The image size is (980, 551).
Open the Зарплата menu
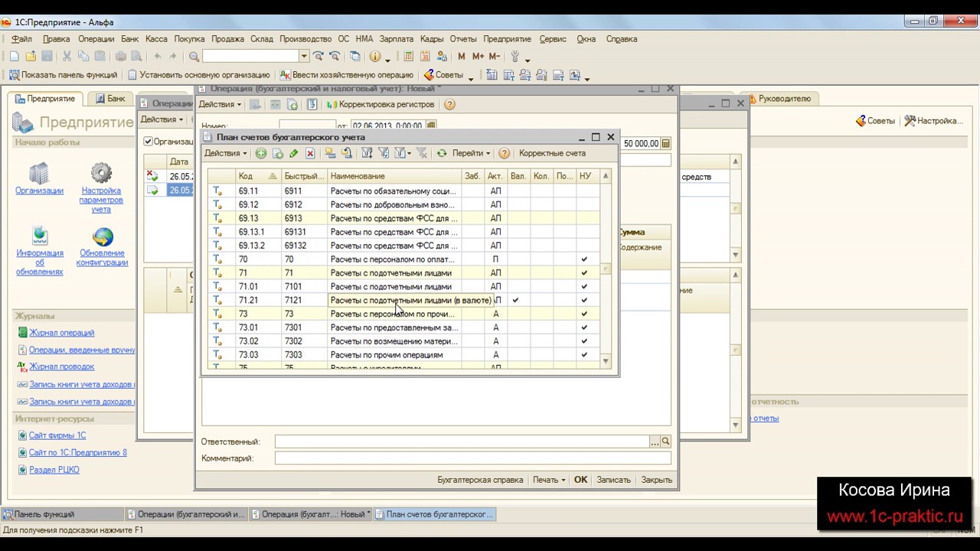(396, 39)
